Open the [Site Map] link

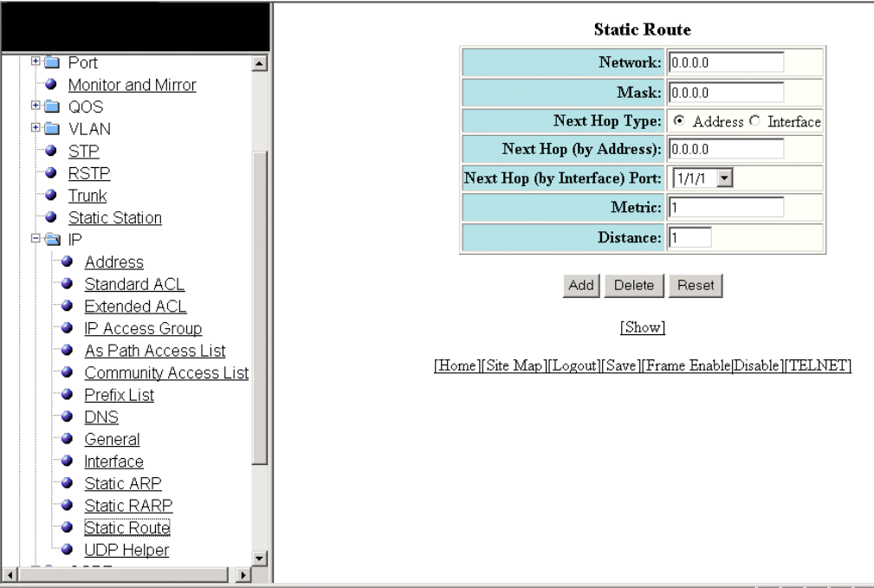click(514, 365)
